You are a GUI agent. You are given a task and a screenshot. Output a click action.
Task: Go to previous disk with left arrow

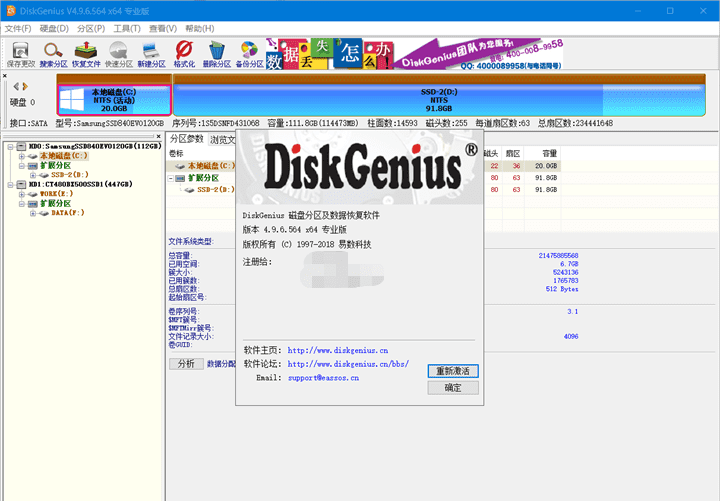tap(16, 86)
